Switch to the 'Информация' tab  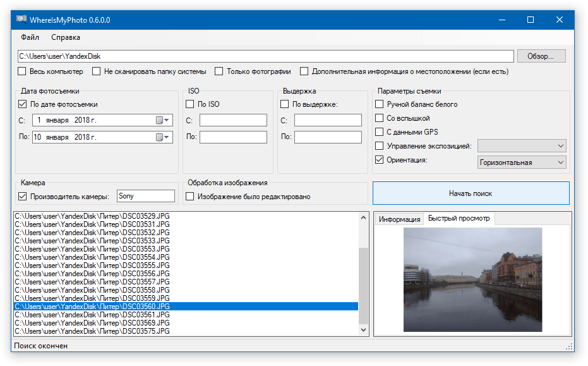pyautogui.click(x=399, y=219)
